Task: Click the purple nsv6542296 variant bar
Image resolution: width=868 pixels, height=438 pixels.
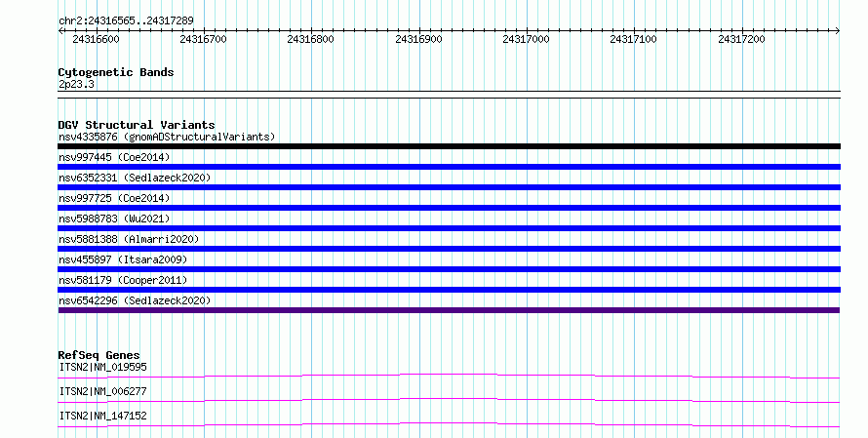Action: click(x=449, y=310)
